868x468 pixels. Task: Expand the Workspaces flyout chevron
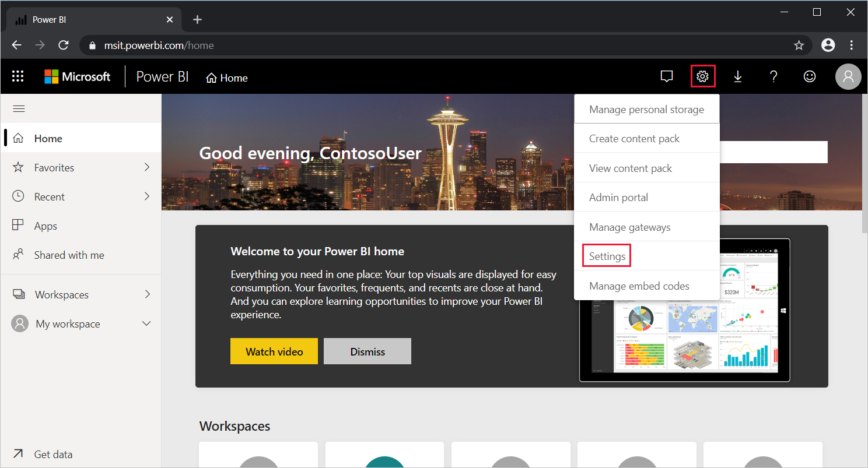[147, 294]
